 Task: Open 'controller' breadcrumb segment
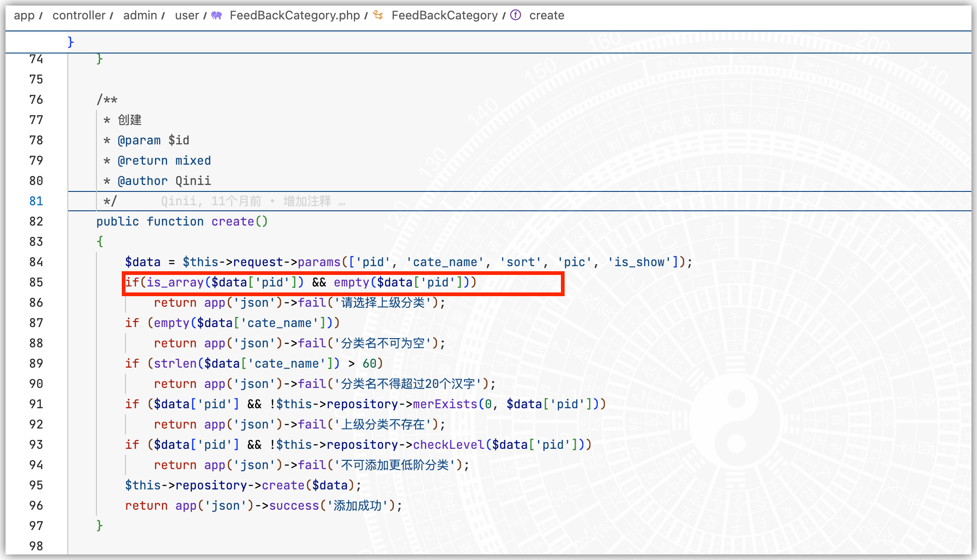coord(79,15)
